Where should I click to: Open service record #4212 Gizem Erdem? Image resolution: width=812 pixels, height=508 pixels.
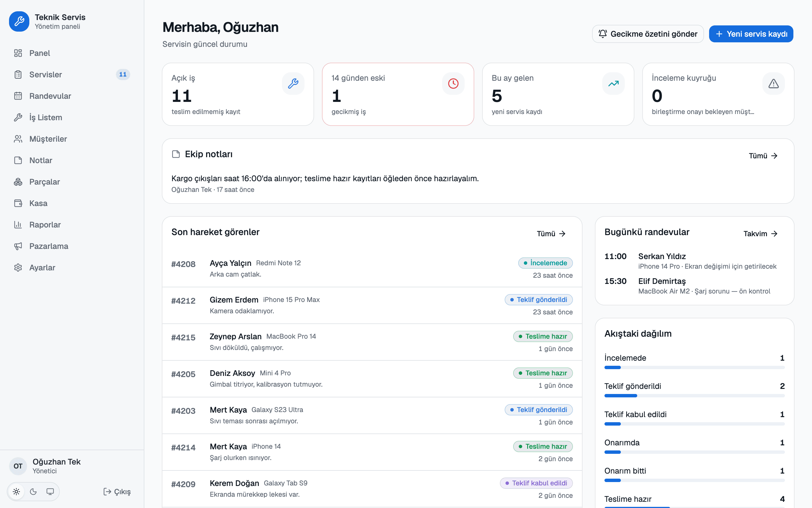pyautogui.click(x=372, y=305)
